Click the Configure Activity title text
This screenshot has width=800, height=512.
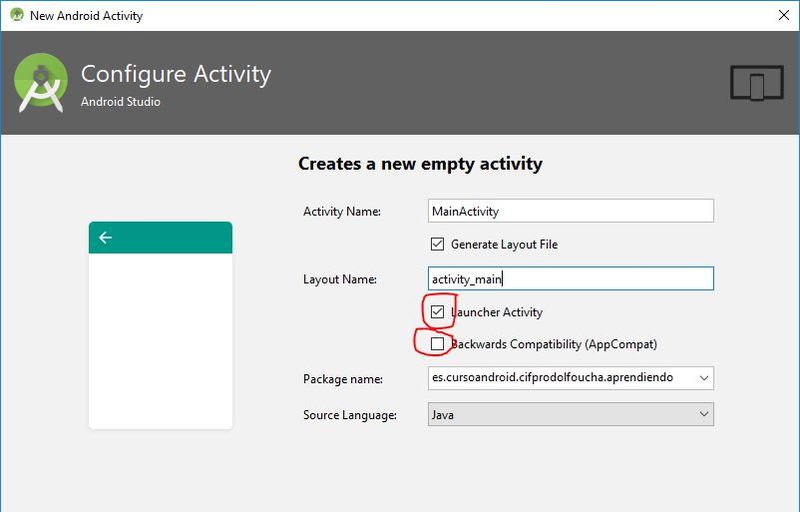point(176,74)
